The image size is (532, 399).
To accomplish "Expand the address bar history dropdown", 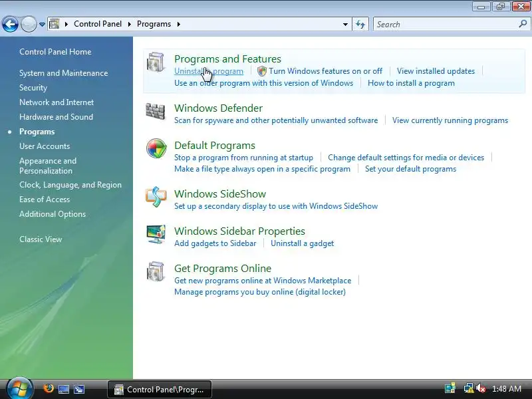I will click(345, 25).
